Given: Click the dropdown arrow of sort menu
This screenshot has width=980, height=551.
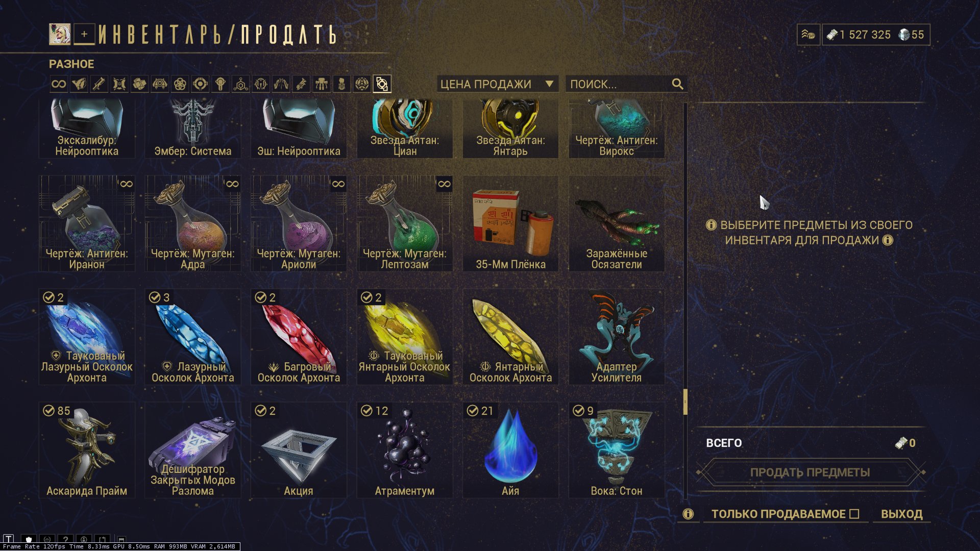Looking at the screenshot, I should (549, 84).
